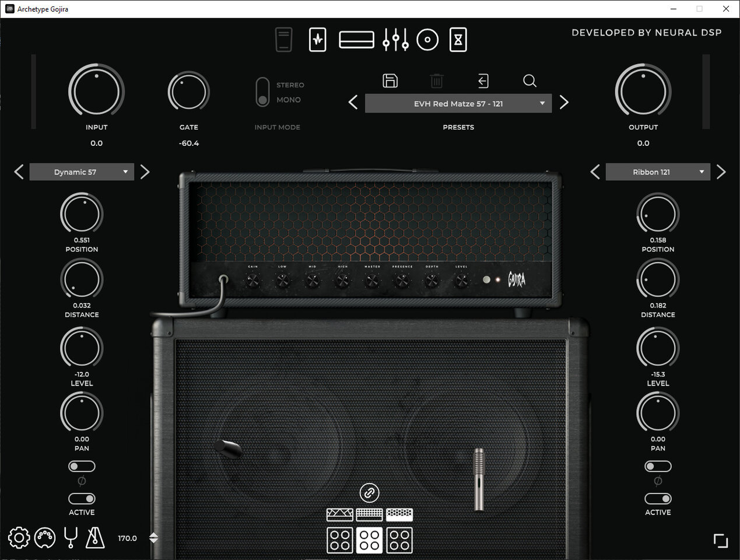Click the amp DEPTH knob
Screen dimensions: 740x560
[432, 281]
